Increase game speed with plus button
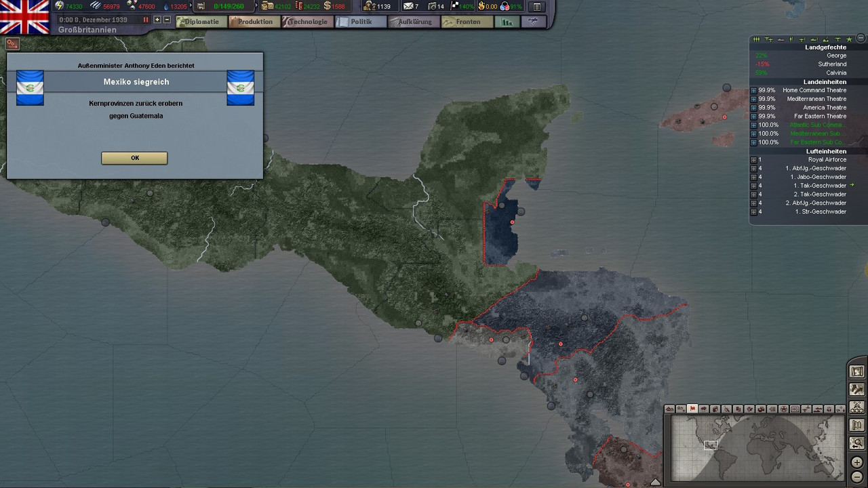Image resolution: width=868 pixels, height=488 pixels. 157,20
